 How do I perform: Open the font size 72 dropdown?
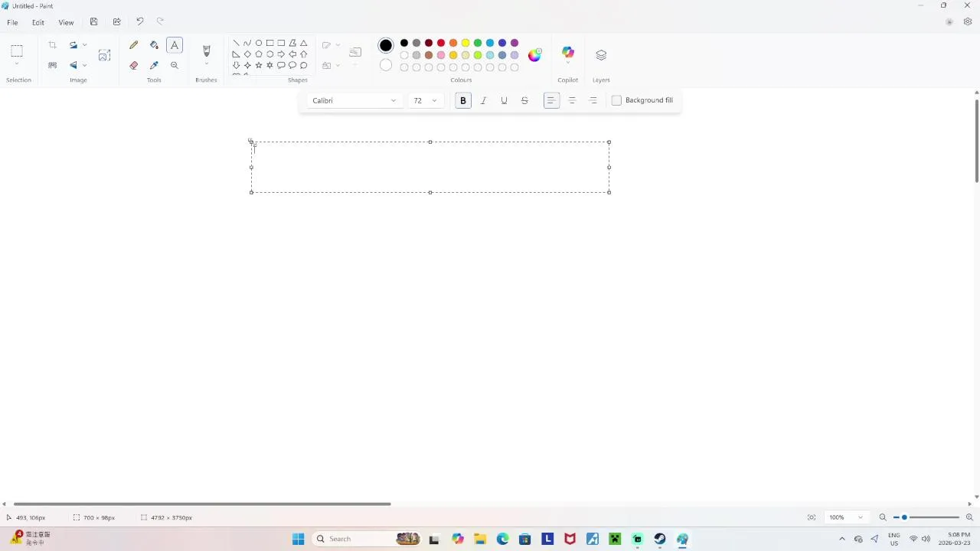426,100
